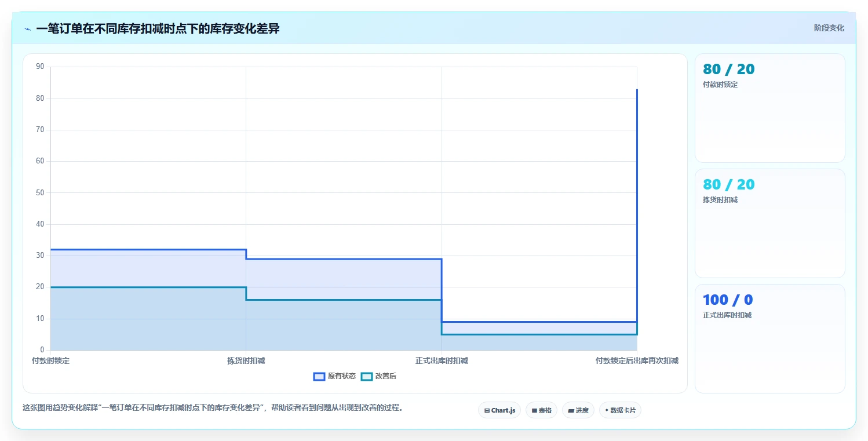Toggle the 原有状态 legend swatch
This screenshot has height=441, width=868.
coord(319,377)
